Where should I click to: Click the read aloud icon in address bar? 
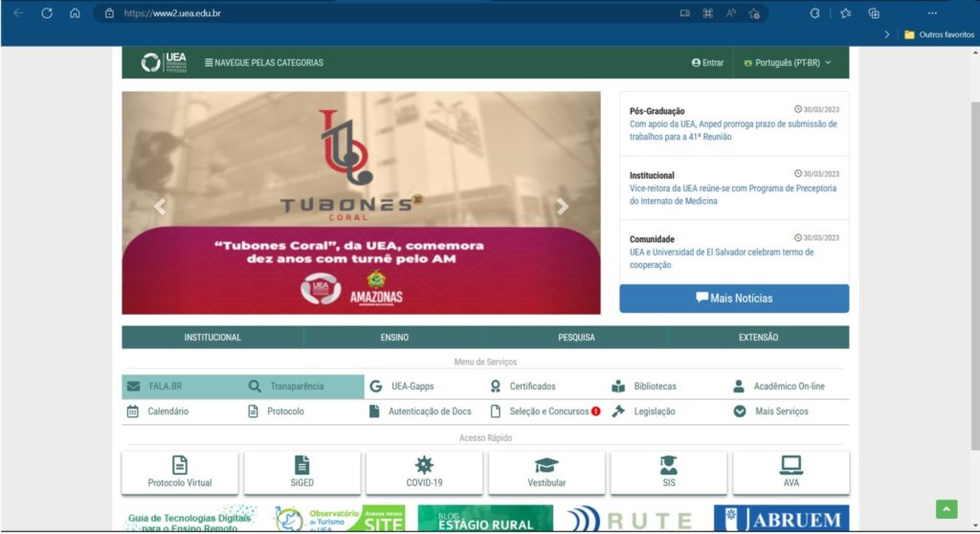(x=730, y=13)
